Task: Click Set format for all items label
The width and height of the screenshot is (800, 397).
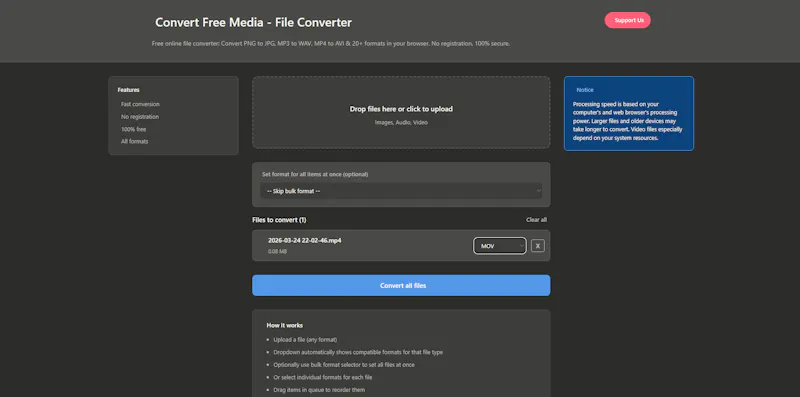Action: click(315, 174)
